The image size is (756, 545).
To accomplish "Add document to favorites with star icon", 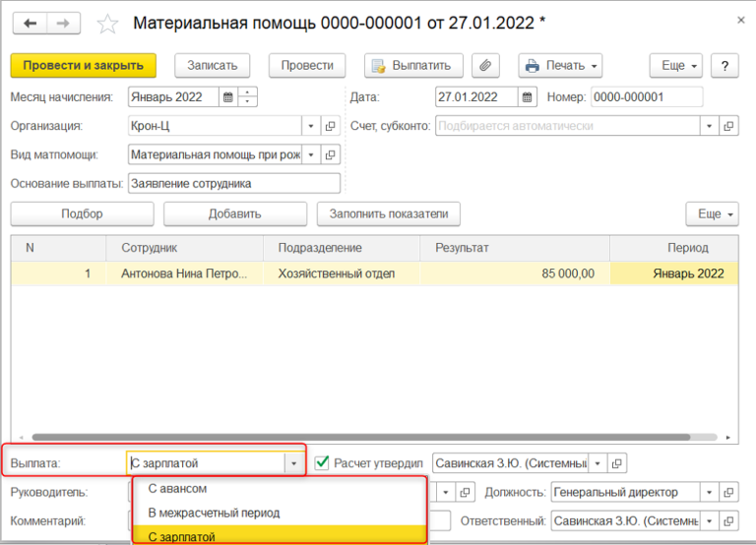I will click(x=108, y=23).
